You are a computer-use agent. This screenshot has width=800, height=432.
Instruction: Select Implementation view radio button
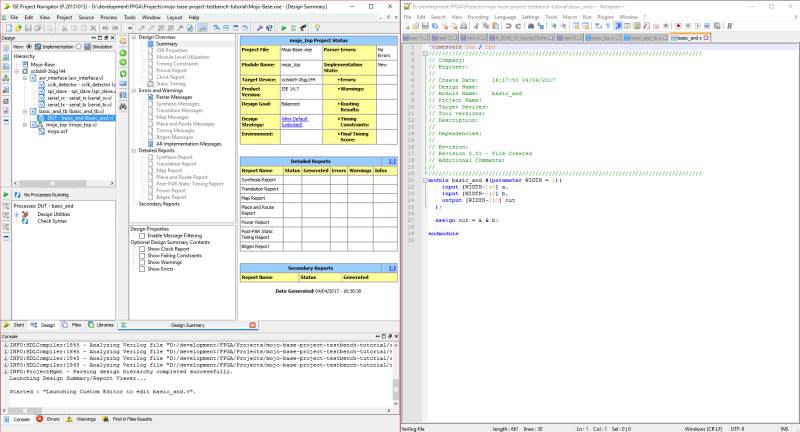pos(29,46)
